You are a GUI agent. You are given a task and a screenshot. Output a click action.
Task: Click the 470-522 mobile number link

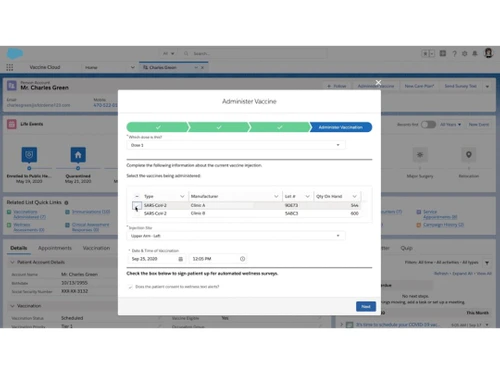105,105
